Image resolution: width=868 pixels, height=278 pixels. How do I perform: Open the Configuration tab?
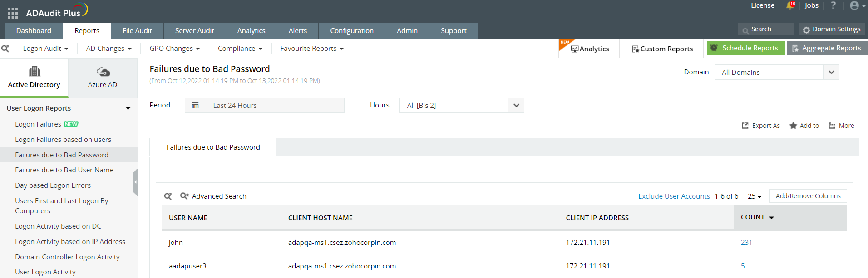pyautogui.click(x=351, y=31)
